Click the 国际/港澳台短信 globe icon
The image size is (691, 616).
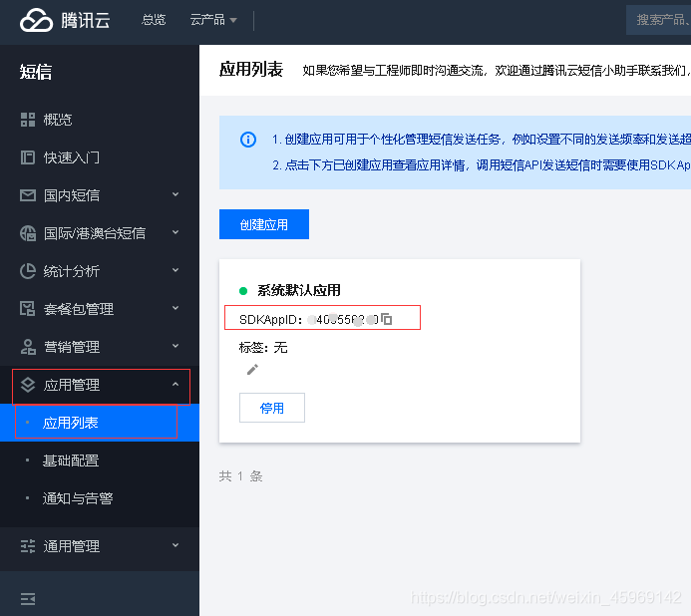[28, 233]
